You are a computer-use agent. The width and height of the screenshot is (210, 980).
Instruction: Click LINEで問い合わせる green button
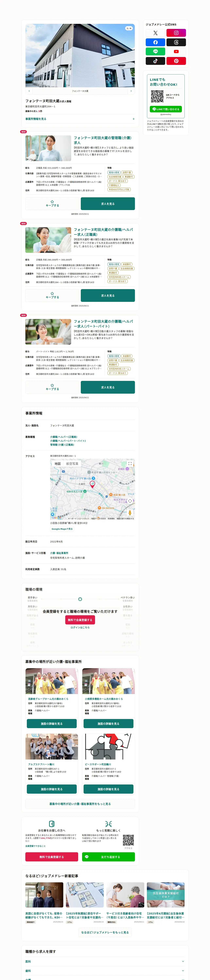click(166, 109)
